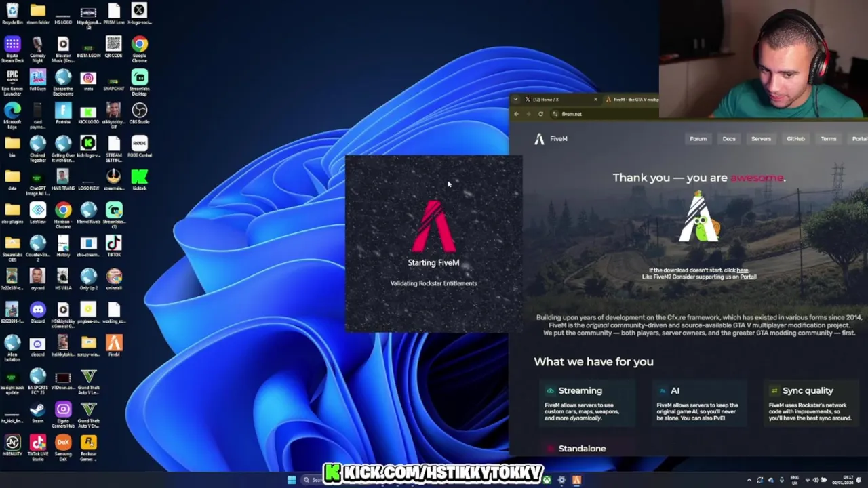Open Samsung DeX desktop shortcut
Image resolution: width=868 pixels, height=488 pixels.
(x=63, y=448)
